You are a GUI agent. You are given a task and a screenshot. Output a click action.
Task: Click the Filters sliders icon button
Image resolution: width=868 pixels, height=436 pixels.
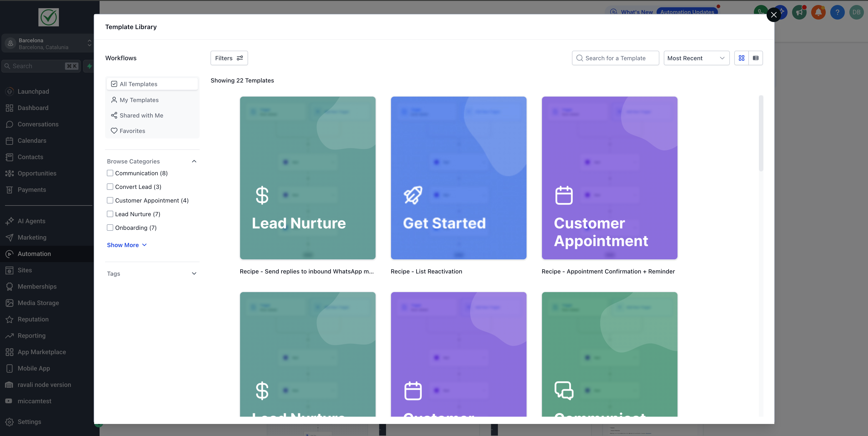229,58
